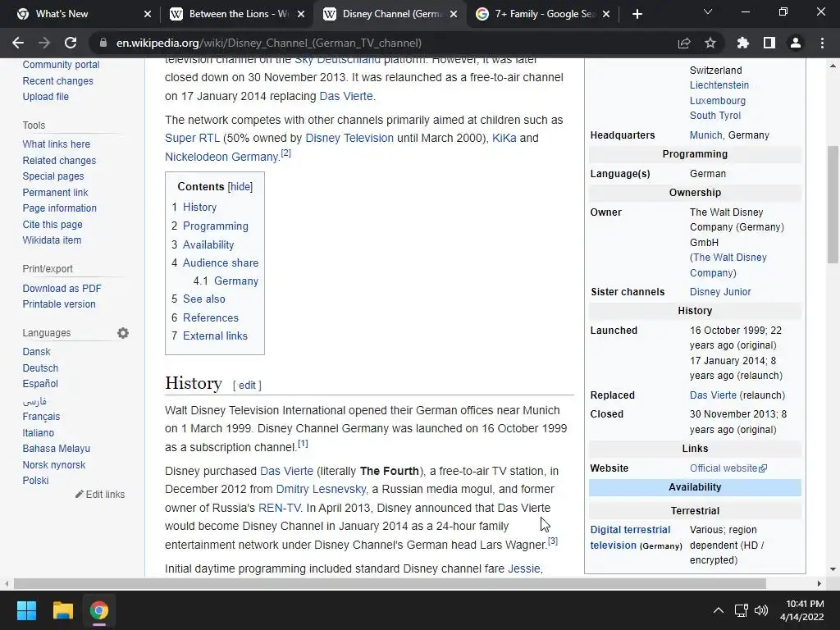View site info via the lock icon
The height and width of the screenshot is (630, 840).
[x=103, y=43]
